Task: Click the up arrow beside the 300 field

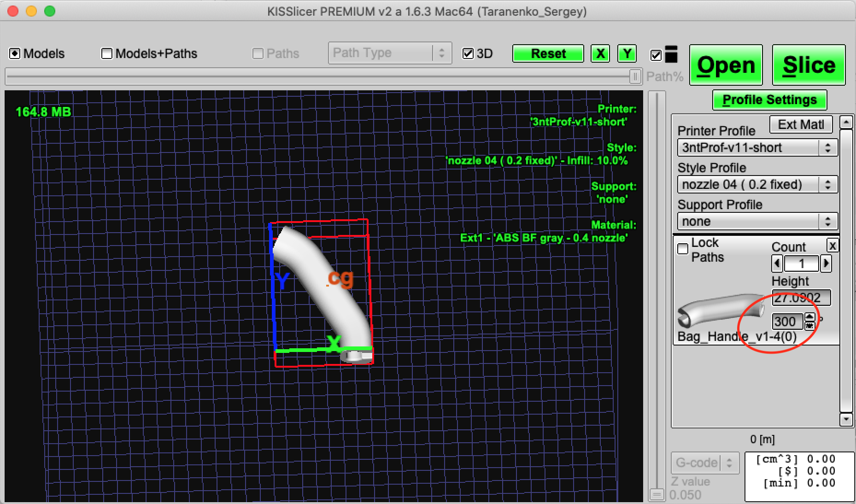Action: pos(809,317)
